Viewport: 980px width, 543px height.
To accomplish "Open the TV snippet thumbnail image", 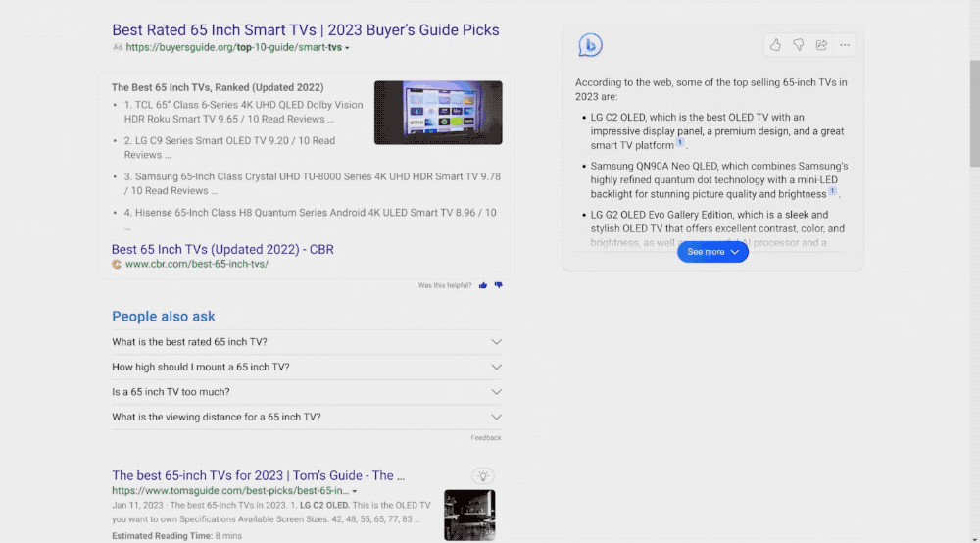I will (x=438, y=113).
